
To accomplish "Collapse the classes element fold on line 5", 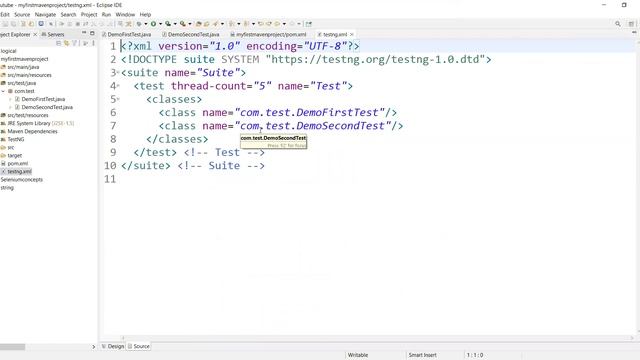I will tap(118, 99).
